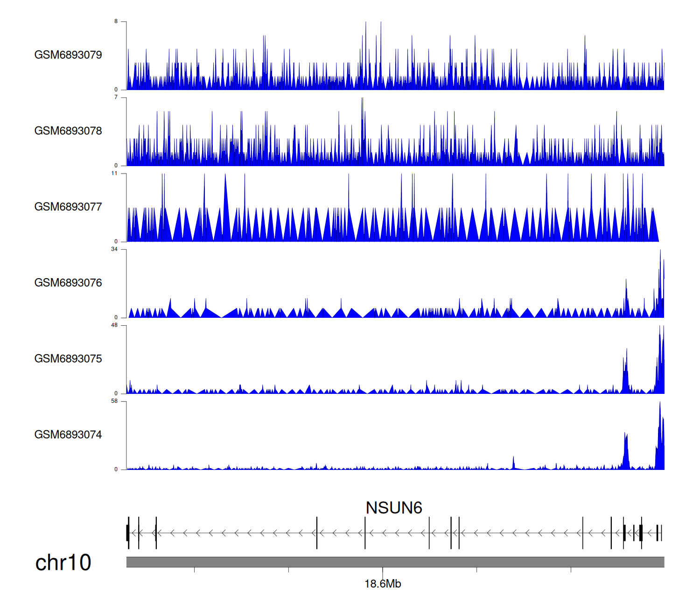Click the GSM6893075 track name
This screenshot has width=700, height=616.
(x=68, y=359)
